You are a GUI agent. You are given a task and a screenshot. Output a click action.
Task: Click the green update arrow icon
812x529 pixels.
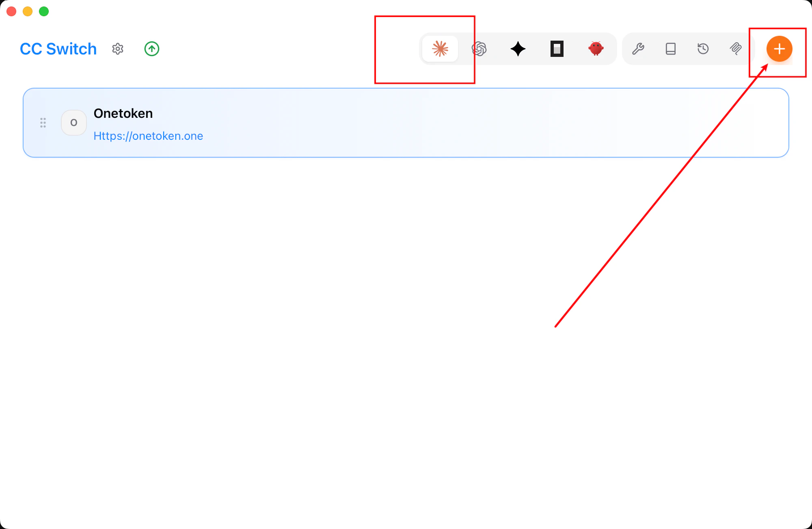[x=152, y=49]
